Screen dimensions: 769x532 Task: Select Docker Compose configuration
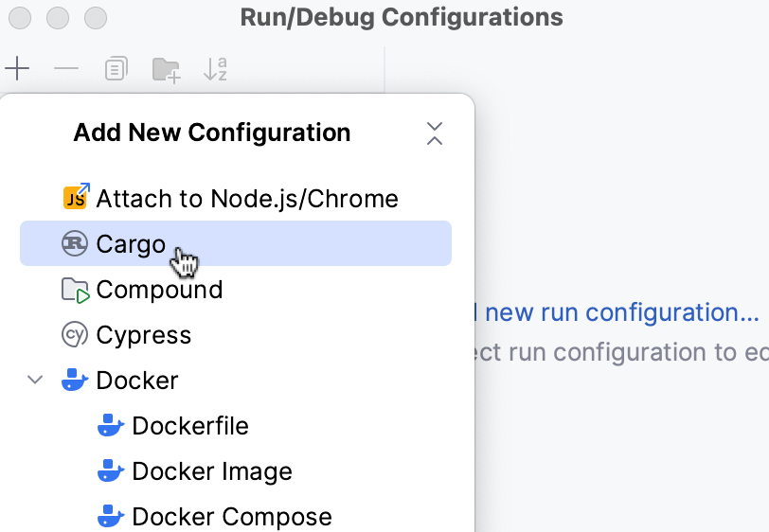(231, 517)
